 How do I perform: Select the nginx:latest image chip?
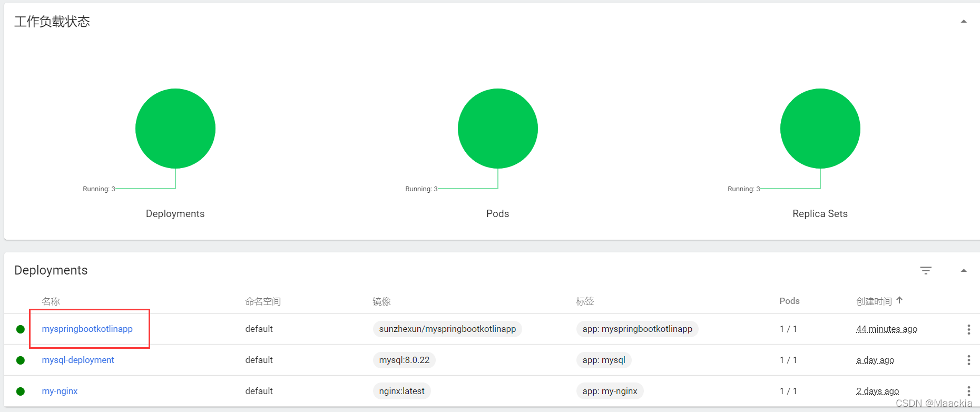coord(401,391)
